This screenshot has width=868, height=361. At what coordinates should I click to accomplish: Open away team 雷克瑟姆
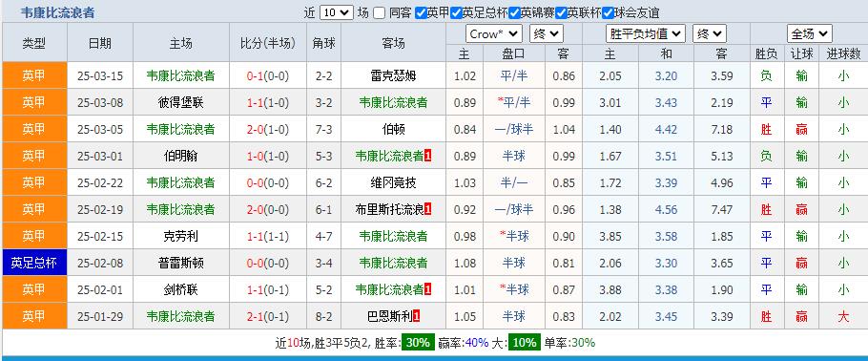tap(393, 76)
